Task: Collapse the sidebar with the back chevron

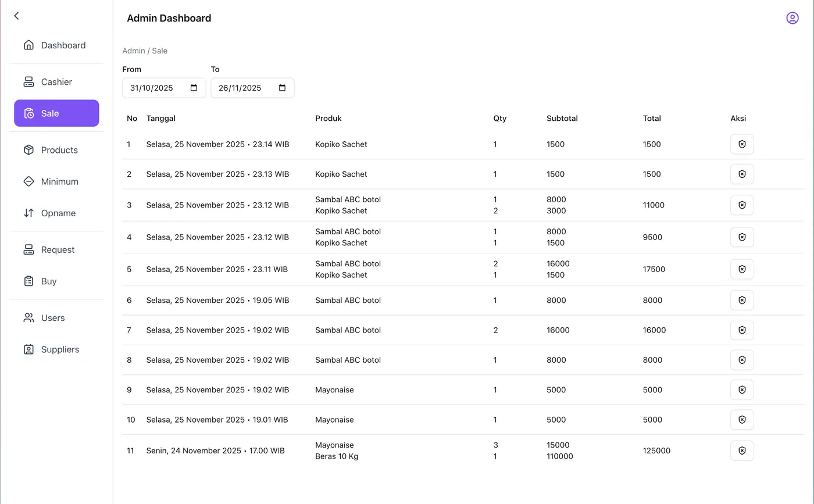Action: 16,16
